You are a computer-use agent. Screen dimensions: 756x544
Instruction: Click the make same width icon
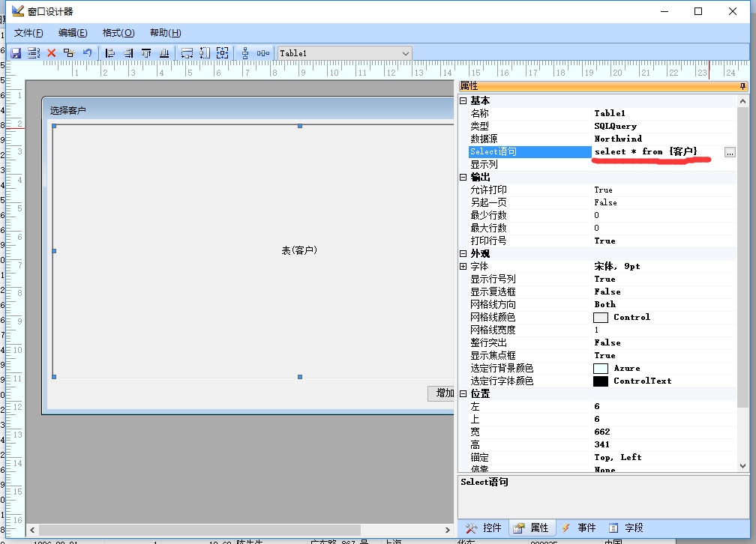pos(187,53)
